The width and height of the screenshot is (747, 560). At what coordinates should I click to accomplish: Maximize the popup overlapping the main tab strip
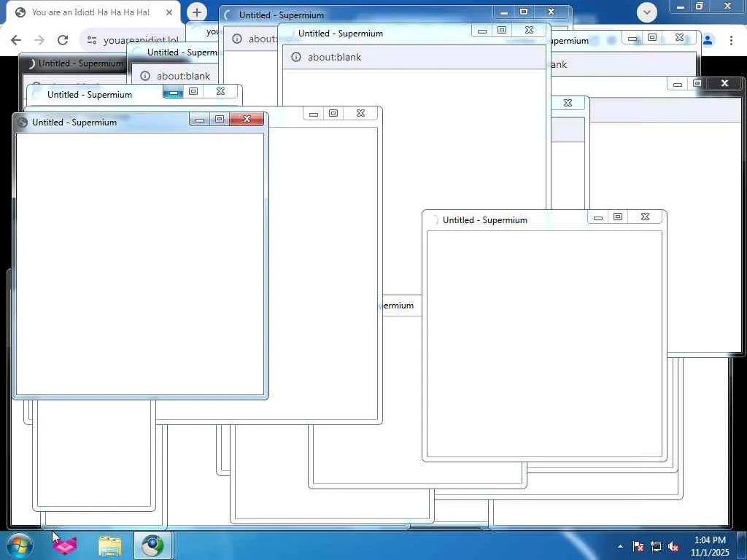524,12
